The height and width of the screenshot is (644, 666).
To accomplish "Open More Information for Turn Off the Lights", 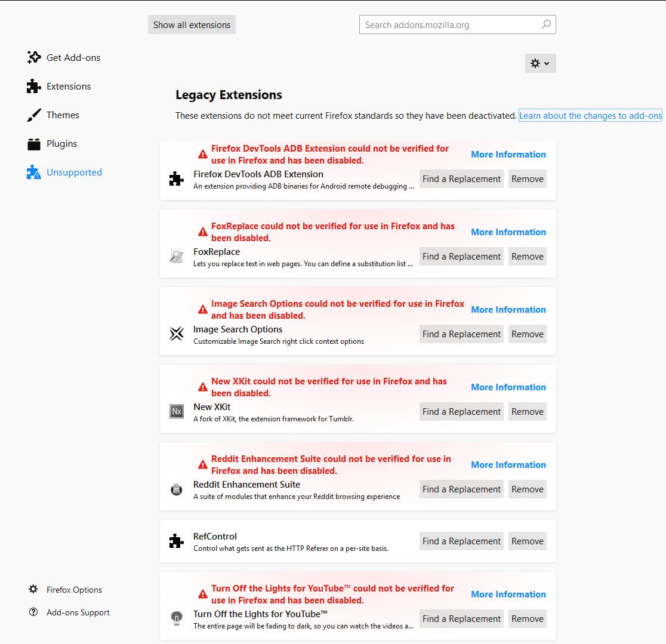I will tap(508, 594).
